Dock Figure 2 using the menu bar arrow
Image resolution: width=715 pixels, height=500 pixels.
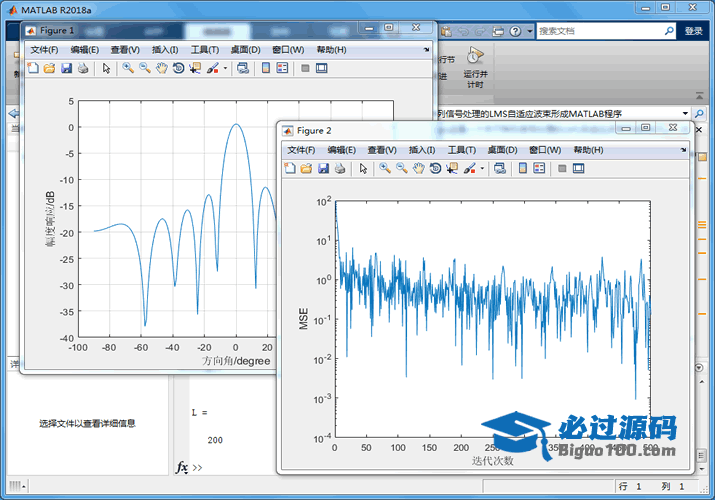pos(683,150)
